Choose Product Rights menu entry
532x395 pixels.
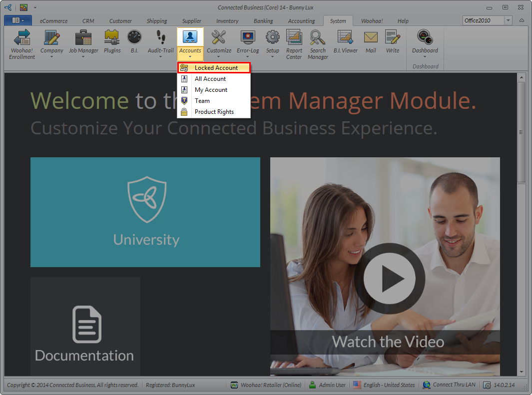pyautogui.click(x=214, y=112)
